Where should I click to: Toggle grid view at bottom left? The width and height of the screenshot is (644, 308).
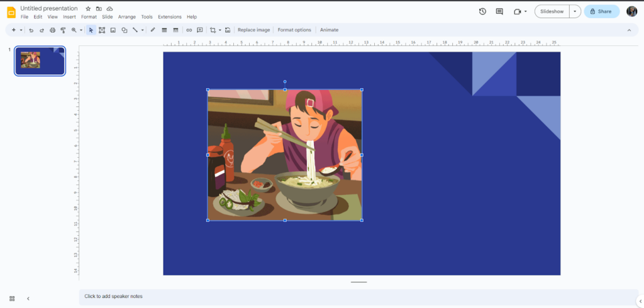pos(12,299)
